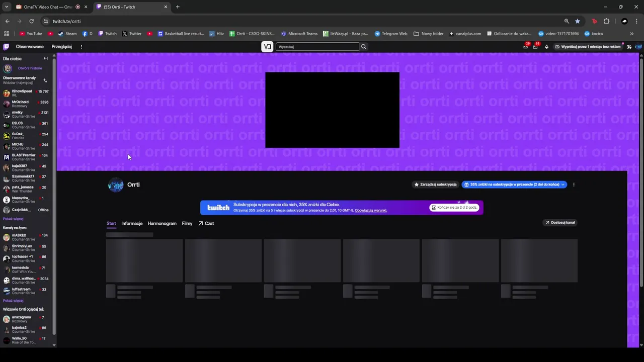The image size is (644, 362).
Task: Open the Prime loot icon showing 28
Action: [x=526, y=46]
